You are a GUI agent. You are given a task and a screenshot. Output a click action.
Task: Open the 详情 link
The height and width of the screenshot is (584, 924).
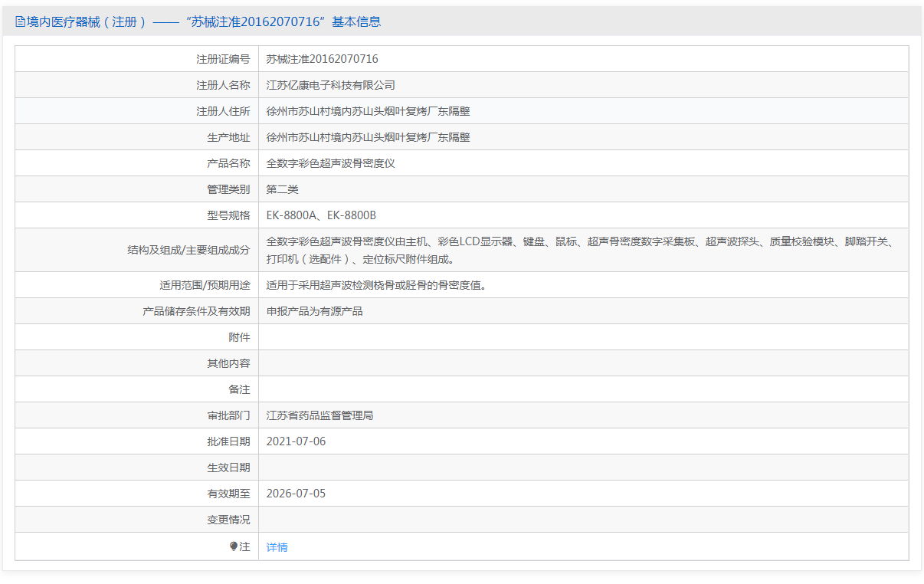pyautogui.click(x=277, y=547)
